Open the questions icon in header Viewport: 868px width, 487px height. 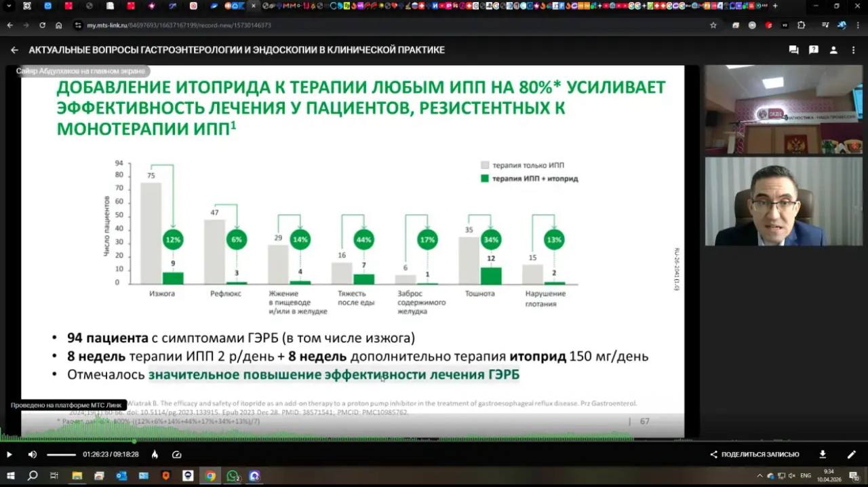[814, 50]
